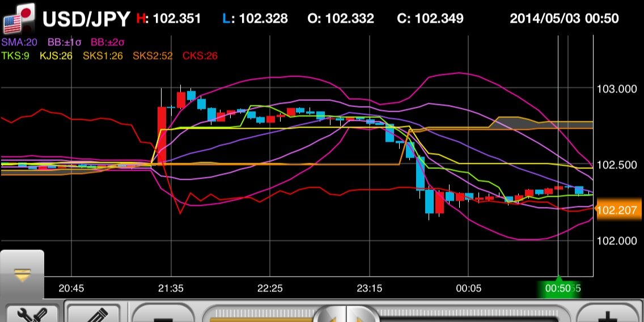Viewport: 644px width, 322px height.
Task: Select the BB:±2σ indicator label
Action: [108, 43]
